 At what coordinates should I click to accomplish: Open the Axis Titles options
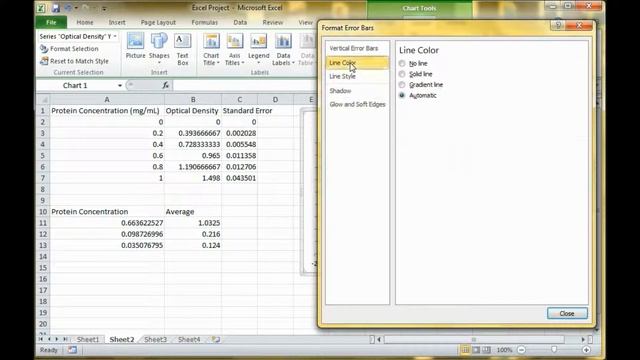coord(235,49)
